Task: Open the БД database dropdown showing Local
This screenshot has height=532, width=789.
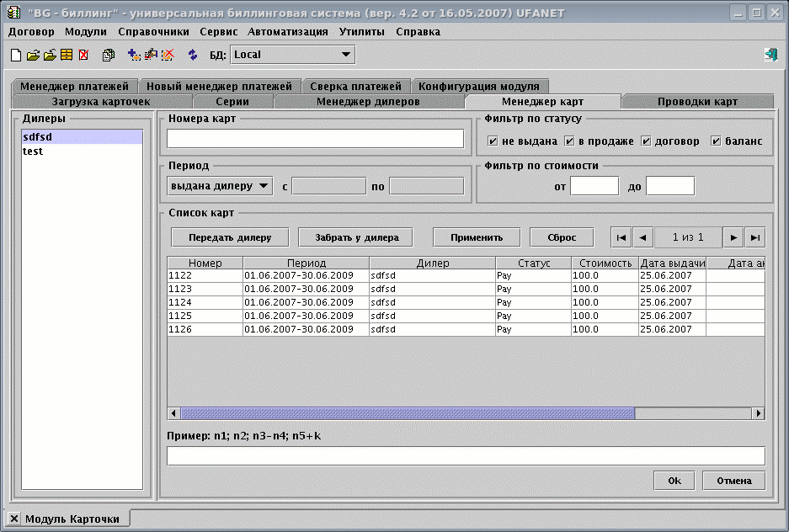Action: point(291,55)
